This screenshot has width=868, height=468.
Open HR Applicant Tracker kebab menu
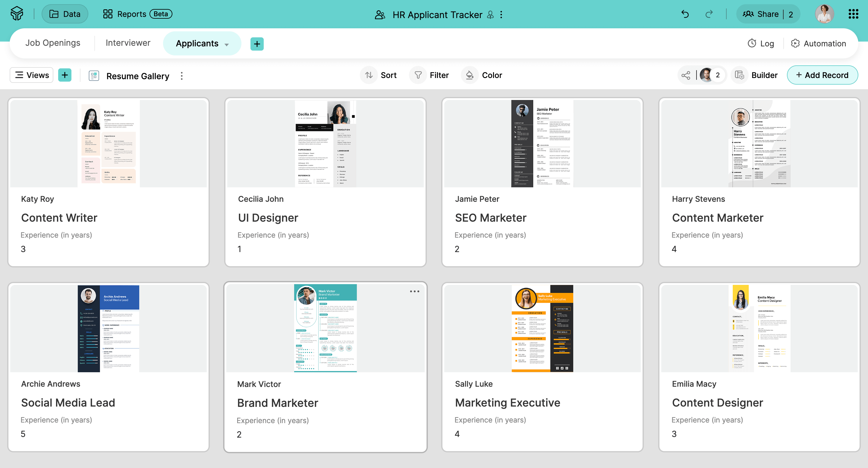[501, 14]
